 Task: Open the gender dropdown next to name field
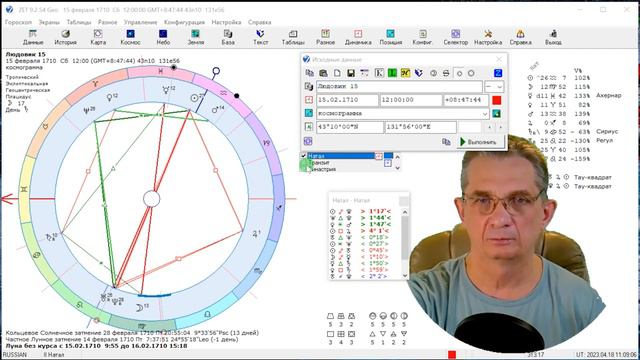pyautogui.click(x=494, y=87)
